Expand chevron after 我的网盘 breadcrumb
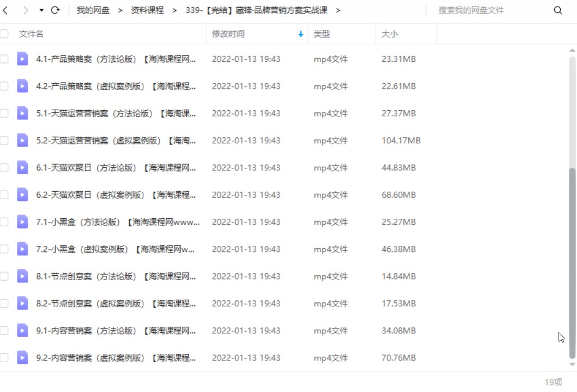The image size is (577, 392). [x=120, y=10]
